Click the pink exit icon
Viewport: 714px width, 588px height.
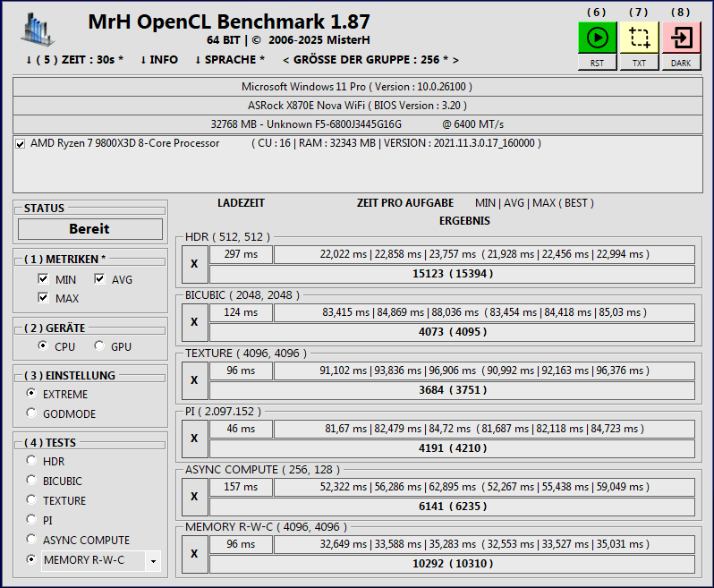681,38
